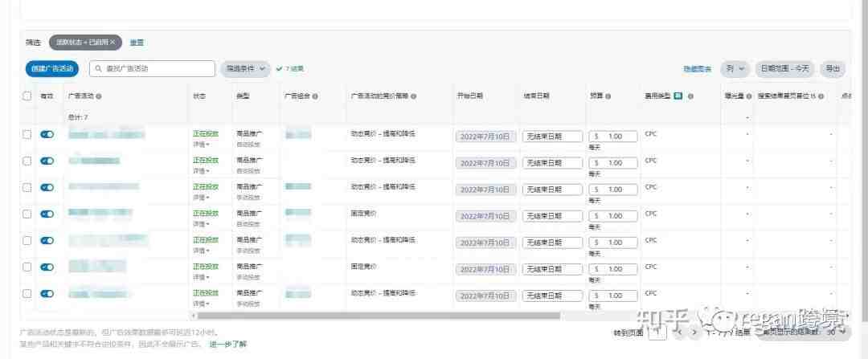The width and height of the screenshot is (868, 359).
Task: Click the 导出 export button
Action: 833,69
